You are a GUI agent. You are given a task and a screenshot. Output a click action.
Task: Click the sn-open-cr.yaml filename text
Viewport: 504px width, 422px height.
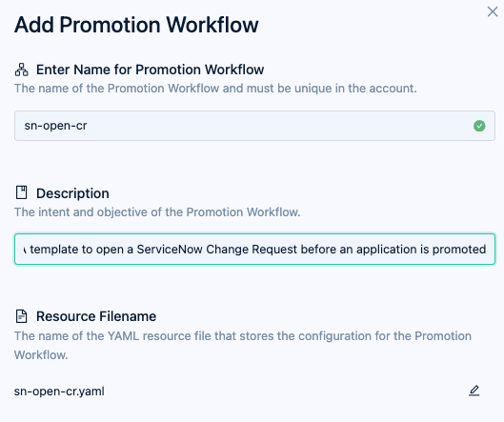[x=59, y=392]
